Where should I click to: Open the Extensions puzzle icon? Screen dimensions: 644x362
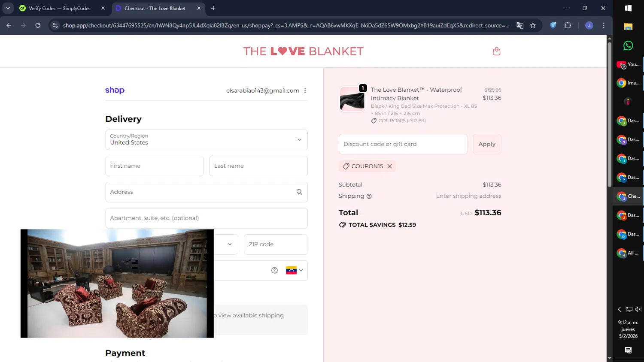(x=568, y=25)
